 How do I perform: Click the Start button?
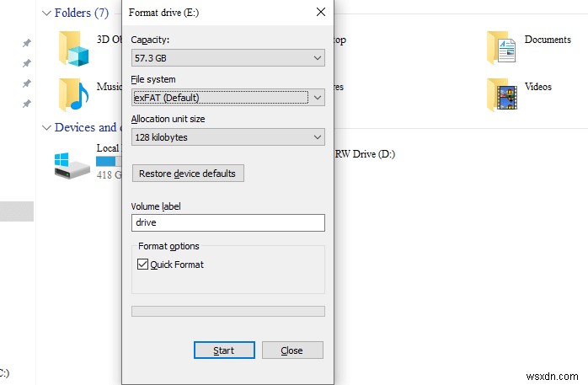pyautogui.click(x=223, y=350)
